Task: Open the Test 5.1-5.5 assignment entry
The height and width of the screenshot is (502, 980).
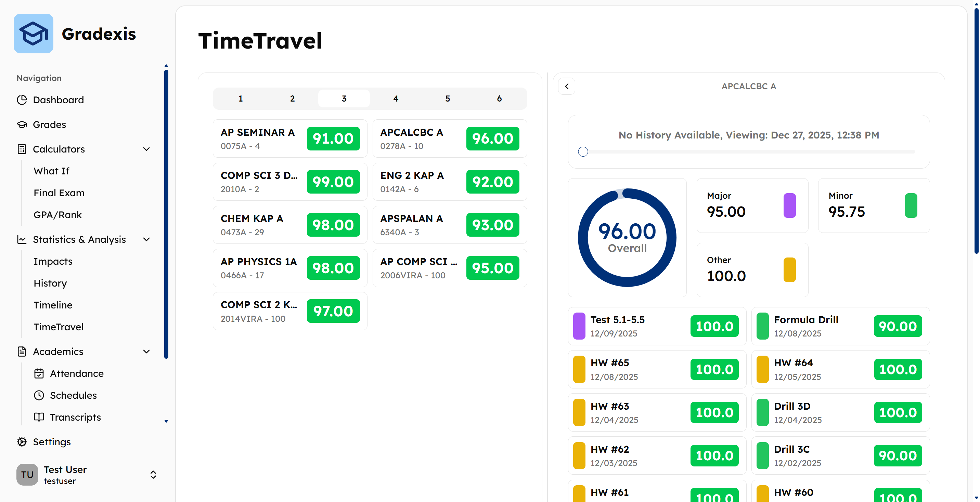Action: [x=657, y=326]
